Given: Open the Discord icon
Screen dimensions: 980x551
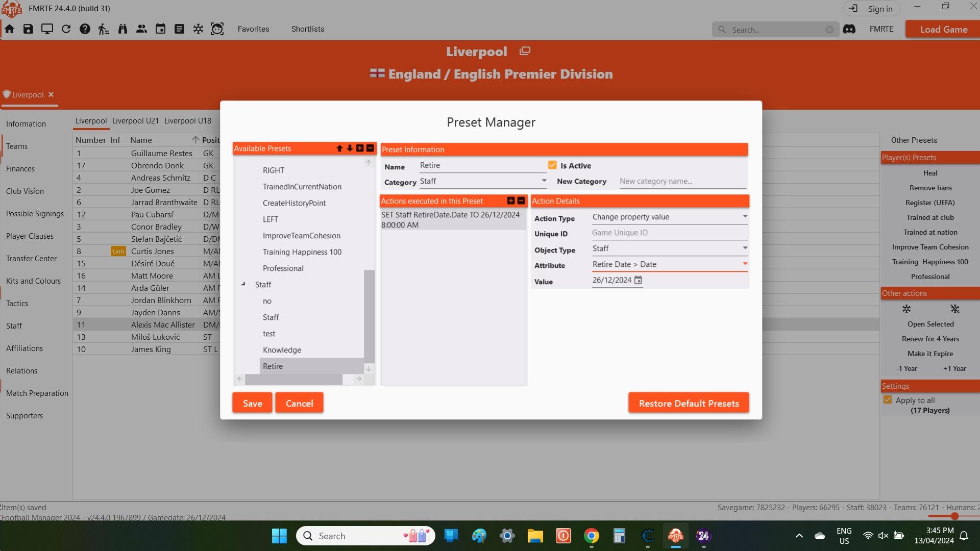Looking at the screenshot, I should 849,29.
